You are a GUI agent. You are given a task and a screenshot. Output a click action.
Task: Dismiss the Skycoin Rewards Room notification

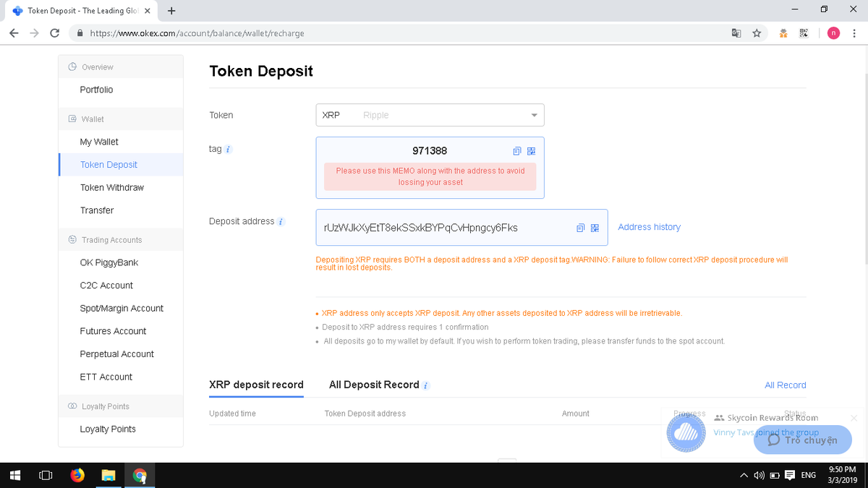click(x=854, y=418)
